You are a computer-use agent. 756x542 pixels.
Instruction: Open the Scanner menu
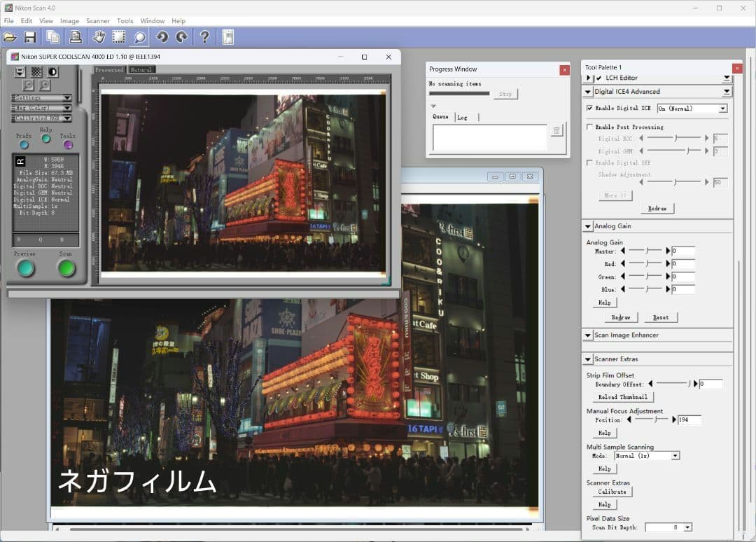[x=98, y=21]
